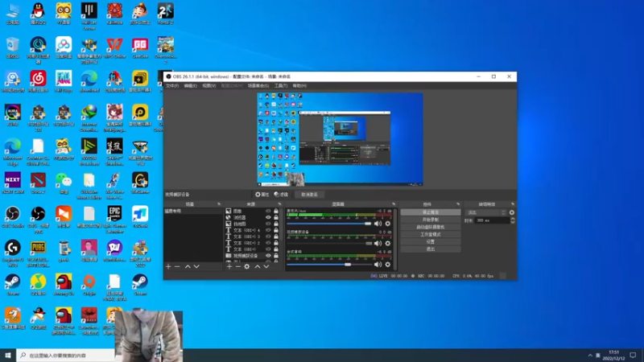
Task: Launch Portal 2 from the desktop
Action: point(166,14)
